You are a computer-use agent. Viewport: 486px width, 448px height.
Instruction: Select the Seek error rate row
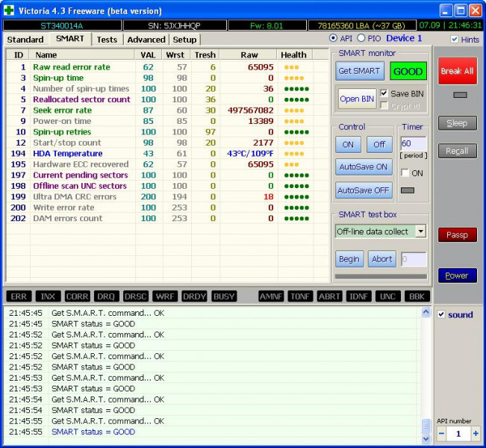(x=167, y=111)
